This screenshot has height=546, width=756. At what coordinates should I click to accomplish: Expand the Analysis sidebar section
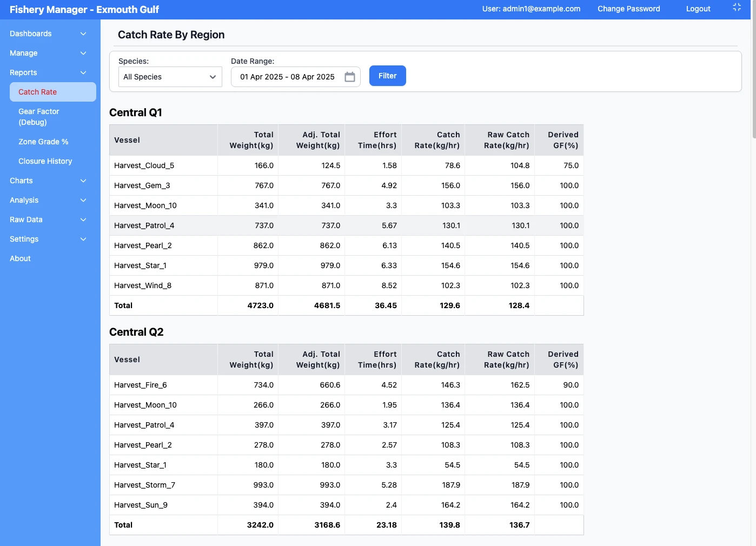click(48, 200)
